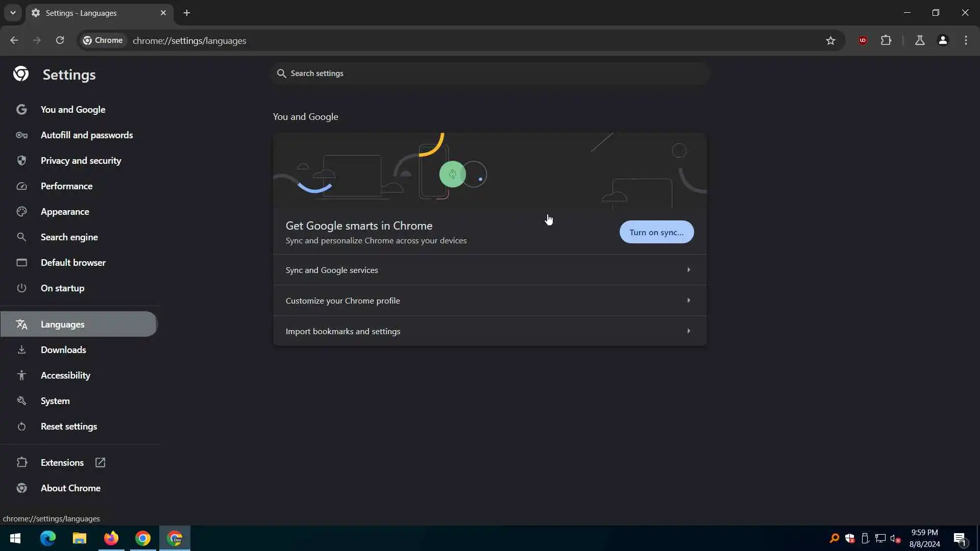Viewport: 980px width, 551px height.
Task: Open the Extensions puzzle icon in toolbar
Action: [886, 40]
